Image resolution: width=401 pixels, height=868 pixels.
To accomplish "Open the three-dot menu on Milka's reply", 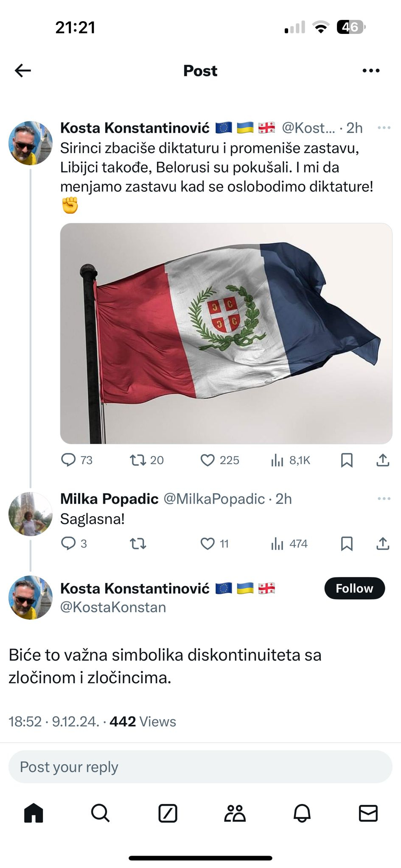I will point(383,498).
